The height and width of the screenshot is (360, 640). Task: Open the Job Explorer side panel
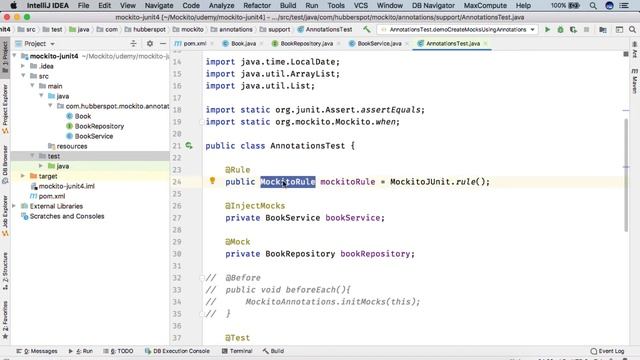5,216
